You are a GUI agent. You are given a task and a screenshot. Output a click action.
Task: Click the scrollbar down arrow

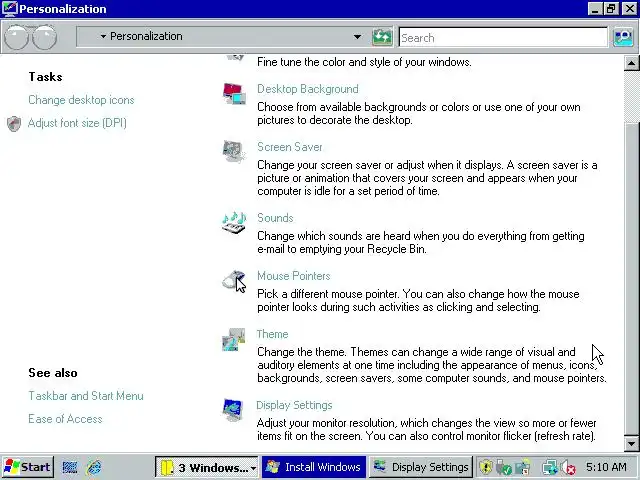(631, 443)
